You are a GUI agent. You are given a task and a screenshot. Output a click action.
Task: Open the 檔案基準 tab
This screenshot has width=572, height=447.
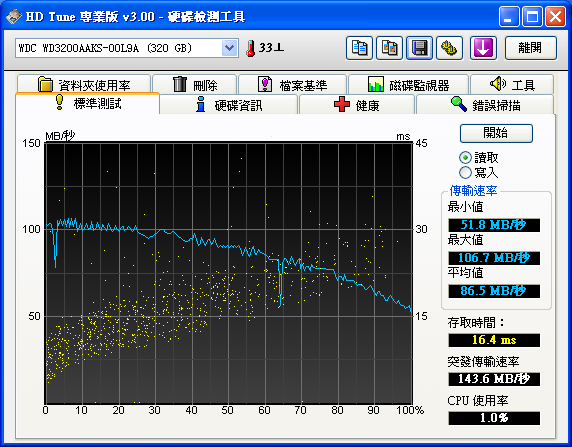[x=292, y=84]
